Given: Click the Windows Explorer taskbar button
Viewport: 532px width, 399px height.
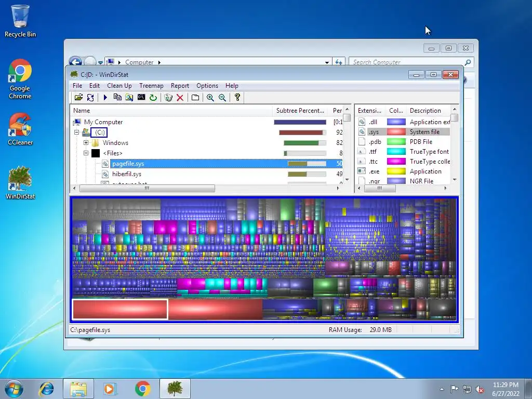Looking at the screenshot, I should click(78, 389).
